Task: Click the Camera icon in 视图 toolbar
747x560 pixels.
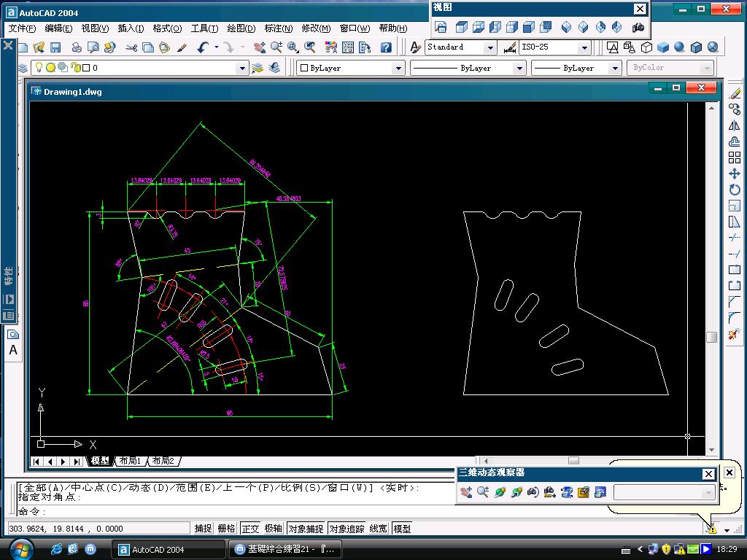Action: [x=638, y=27]
